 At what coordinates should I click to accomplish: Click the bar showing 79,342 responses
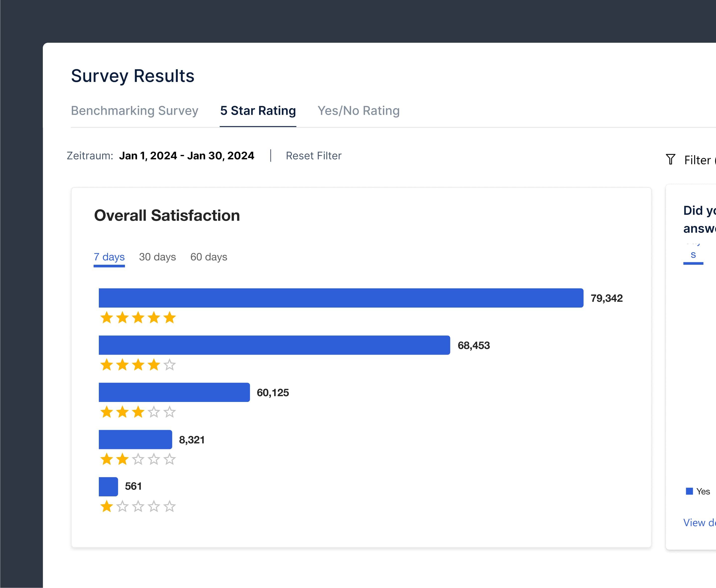pos(339,298)
